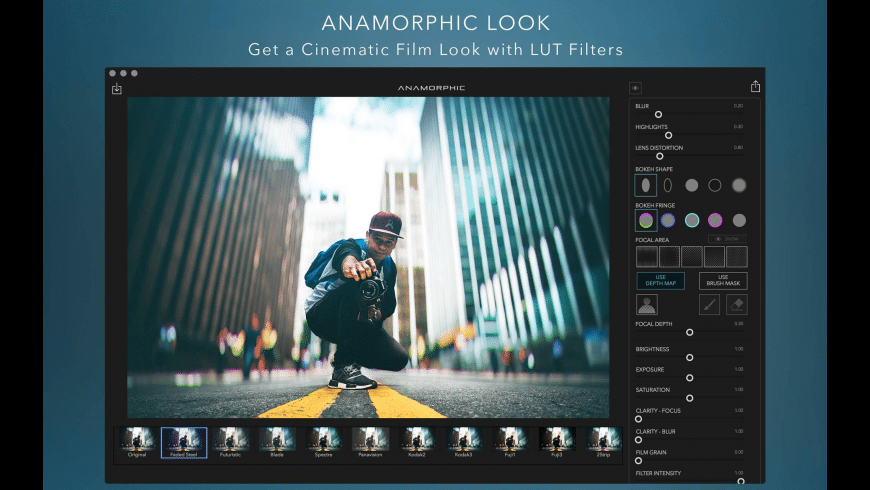
Task: Click the Focal Depth slider handle
Action: coord(690,332)
